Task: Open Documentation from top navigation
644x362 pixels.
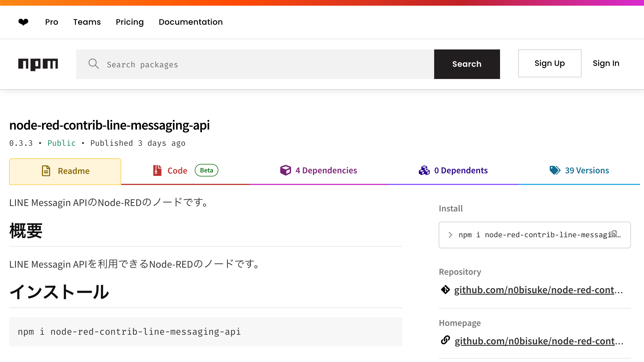Action: tap(191, 22)
